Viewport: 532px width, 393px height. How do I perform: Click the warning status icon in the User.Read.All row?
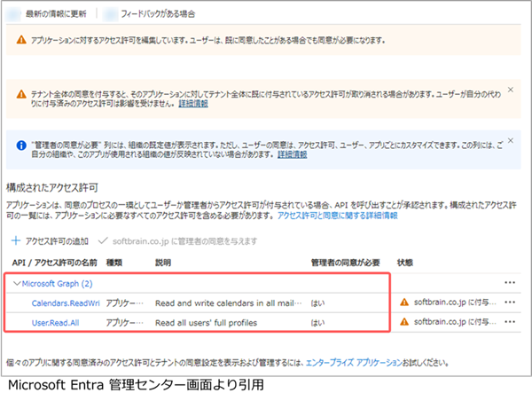point(406,323)
